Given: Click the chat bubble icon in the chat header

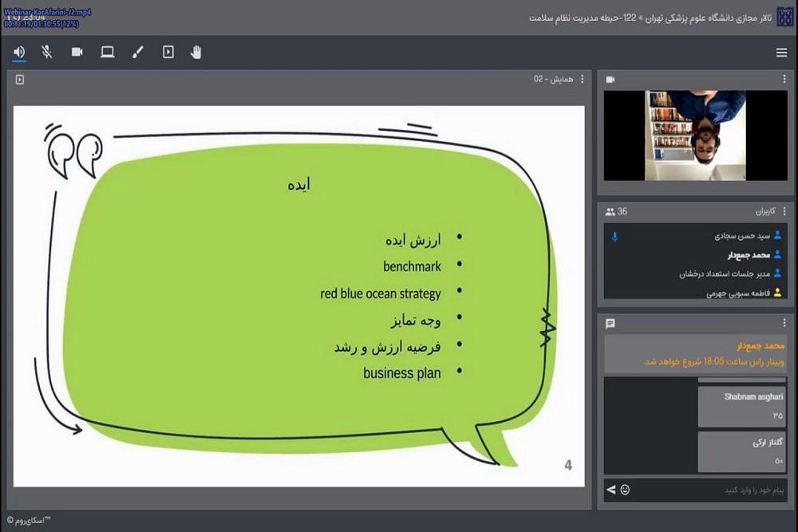Looking at the screenshot, I should pyautogui.click(x=610, y=323).
